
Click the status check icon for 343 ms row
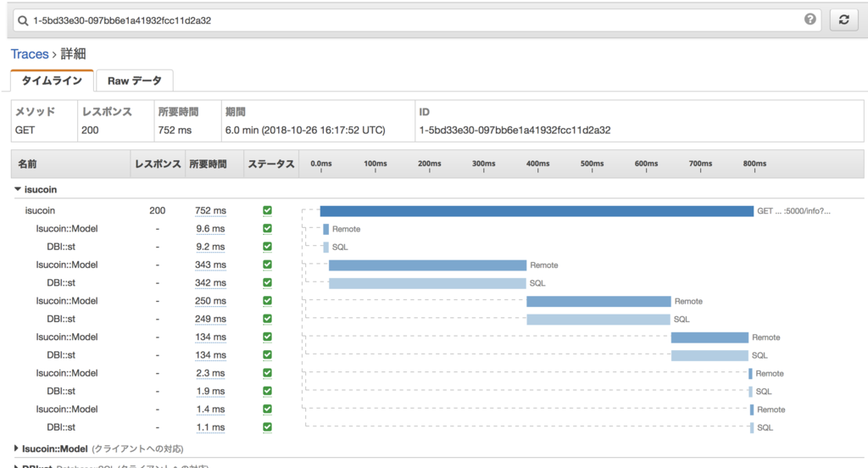[x=267, y=265]
